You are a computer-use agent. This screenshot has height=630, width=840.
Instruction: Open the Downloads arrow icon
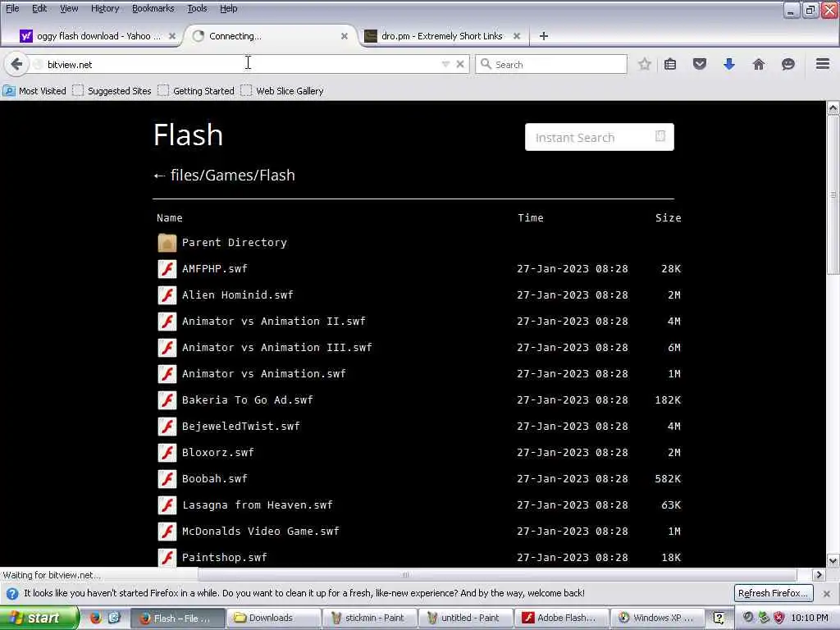click(x=729, y=64)
